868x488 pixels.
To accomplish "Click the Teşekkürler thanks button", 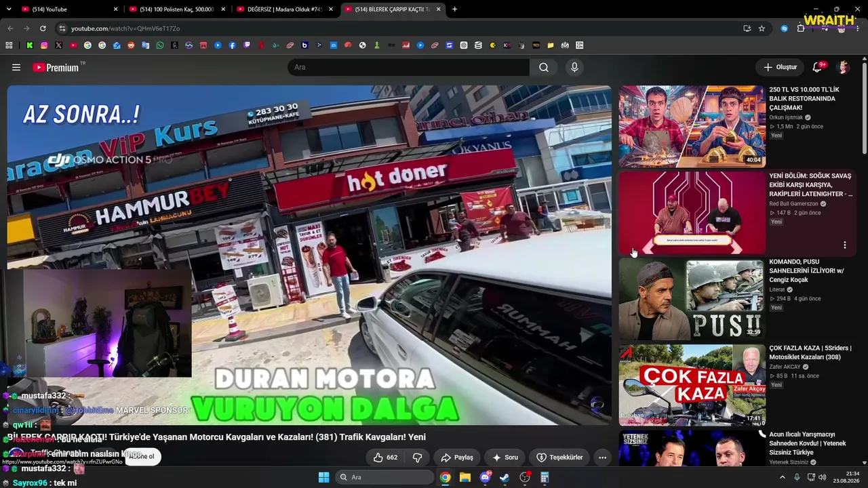I will point(559,457).
